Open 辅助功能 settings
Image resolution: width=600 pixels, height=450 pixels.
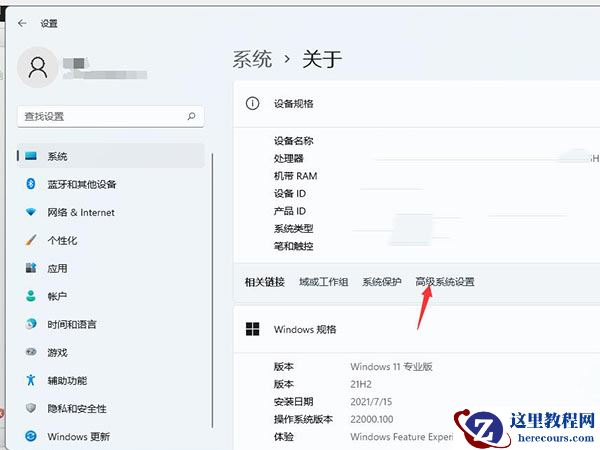click(111, 380)
